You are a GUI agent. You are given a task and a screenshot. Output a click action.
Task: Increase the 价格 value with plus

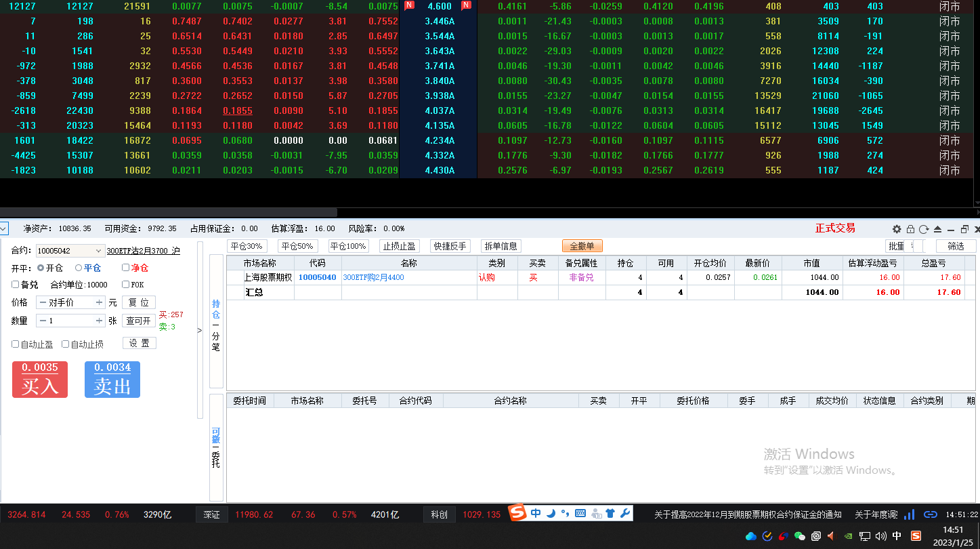100,302
